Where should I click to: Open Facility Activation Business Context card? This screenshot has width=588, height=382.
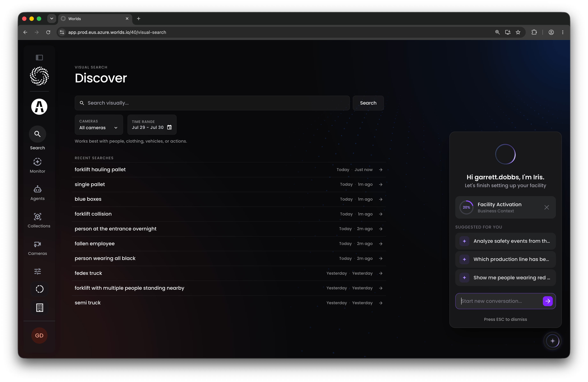point(505,207)
